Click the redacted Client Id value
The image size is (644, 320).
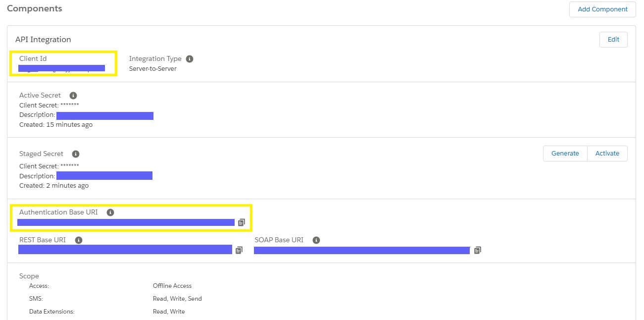point(61,68)
